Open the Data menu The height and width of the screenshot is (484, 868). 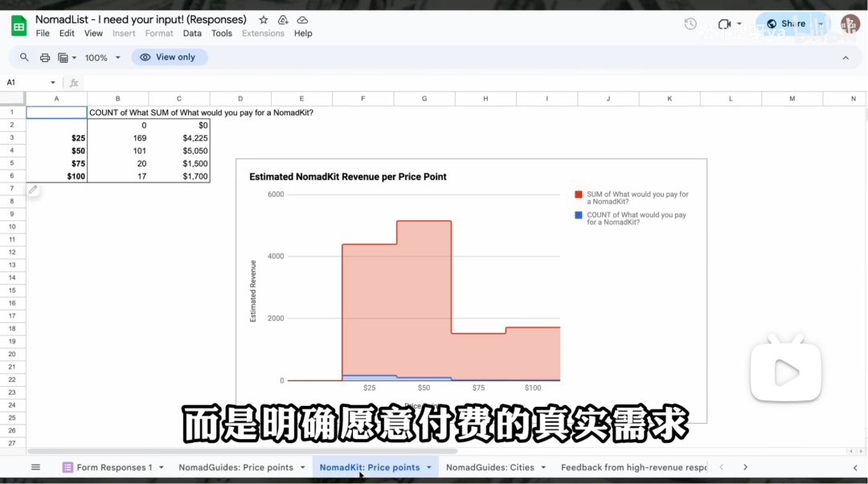tap(192, 33)
